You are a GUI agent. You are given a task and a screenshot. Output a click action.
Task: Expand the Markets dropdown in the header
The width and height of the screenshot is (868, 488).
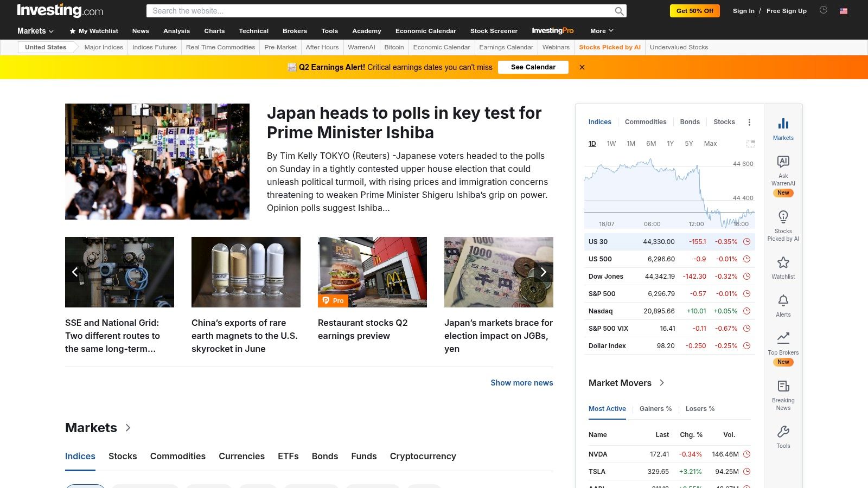(x=35, y=31)
